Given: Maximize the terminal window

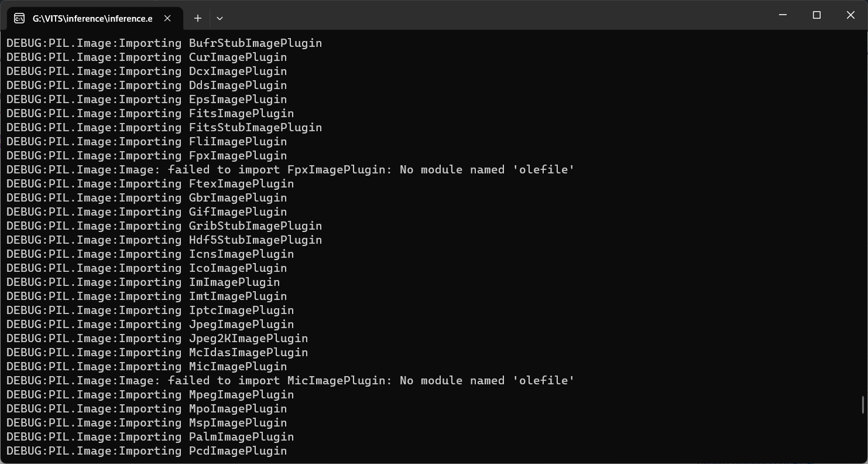Looking at the screenshot, I should tap(816, 15).
